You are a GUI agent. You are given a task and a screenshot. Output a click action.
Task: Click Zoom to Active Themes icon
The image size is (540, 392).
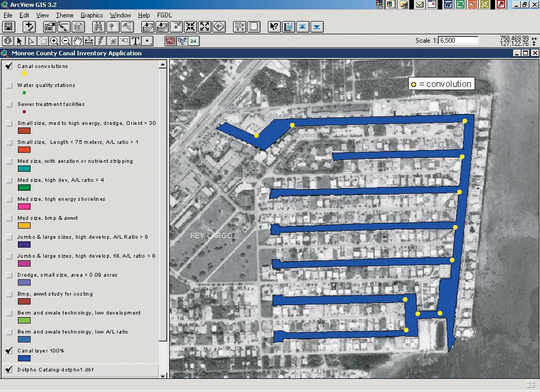coord(162,26)
